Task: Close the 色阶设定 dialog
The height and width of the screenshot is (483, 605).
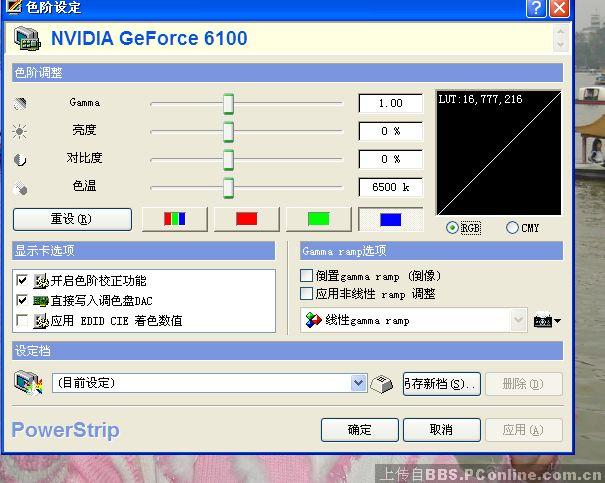Action: coord(559,8)
